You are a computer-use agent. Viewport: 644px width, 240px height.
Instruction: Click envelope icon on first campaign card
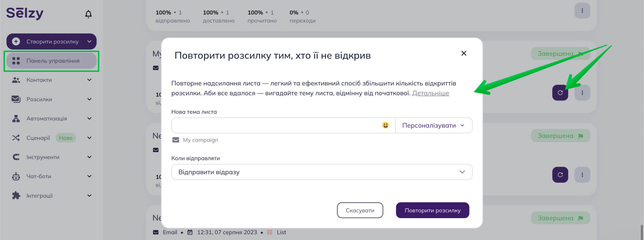pos(156,68)
